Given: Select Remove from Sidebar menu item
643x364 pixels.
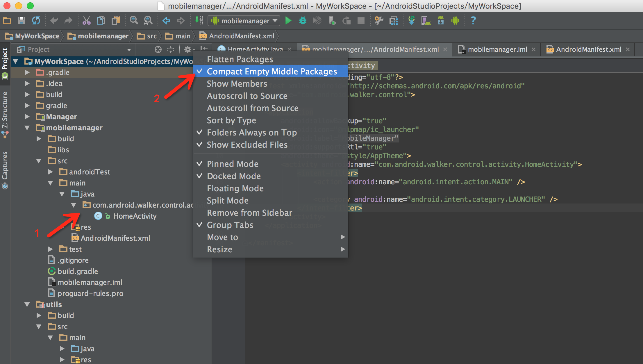Looking at the screenshot, I should point(270,213).
